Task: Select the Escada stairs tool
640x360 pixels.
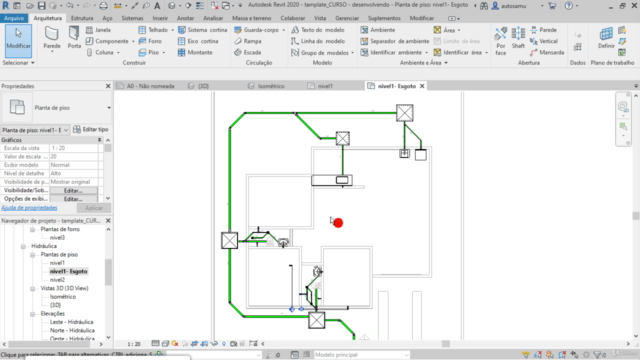Action: tap(248, 53)
